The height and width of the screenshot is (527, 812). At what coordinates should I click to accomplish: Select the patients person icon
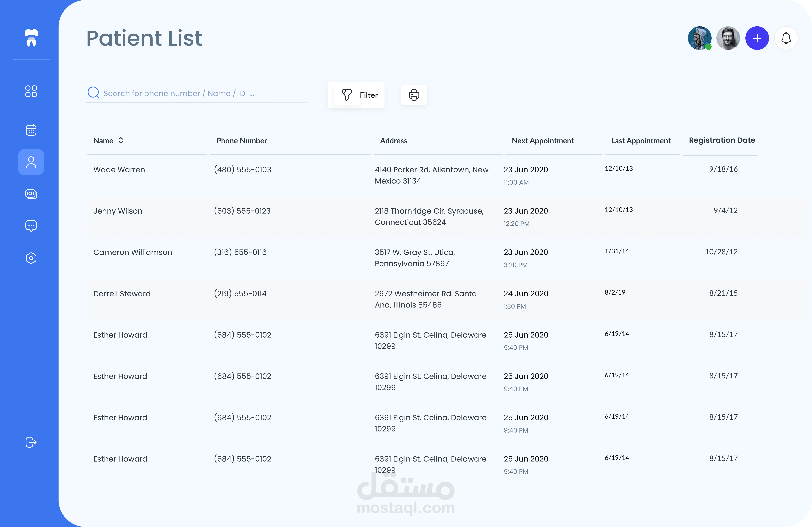point(31,162)
